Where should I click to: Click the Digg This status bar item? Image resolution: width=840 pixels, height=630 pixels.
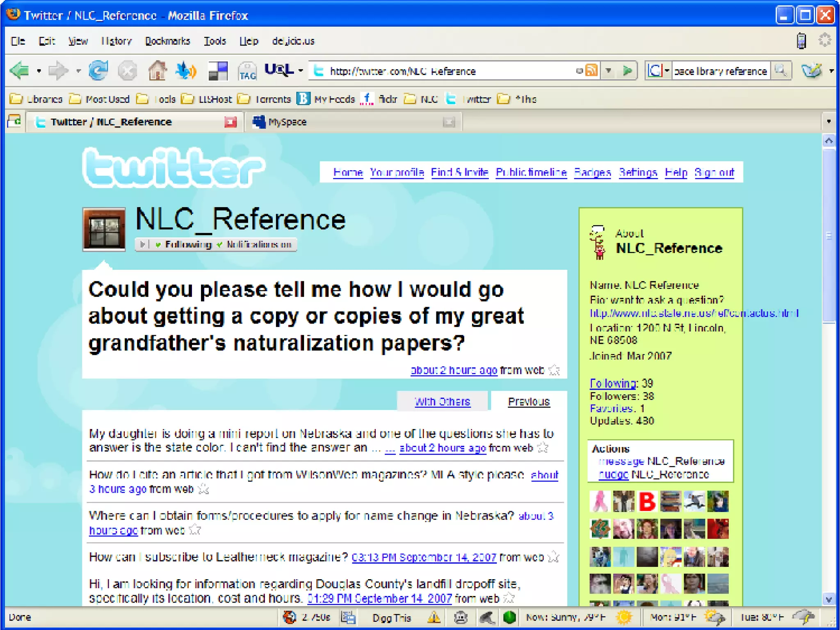point(391,618)
